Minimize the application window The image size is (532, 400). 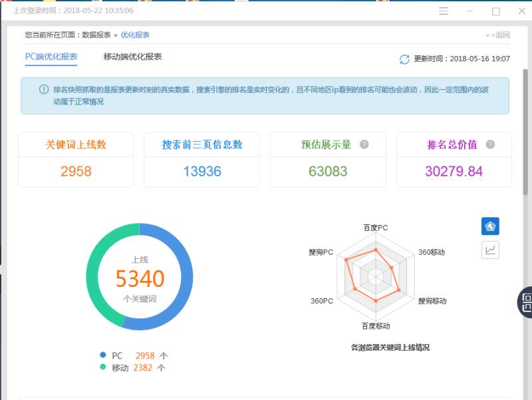[x=469, y=11]
